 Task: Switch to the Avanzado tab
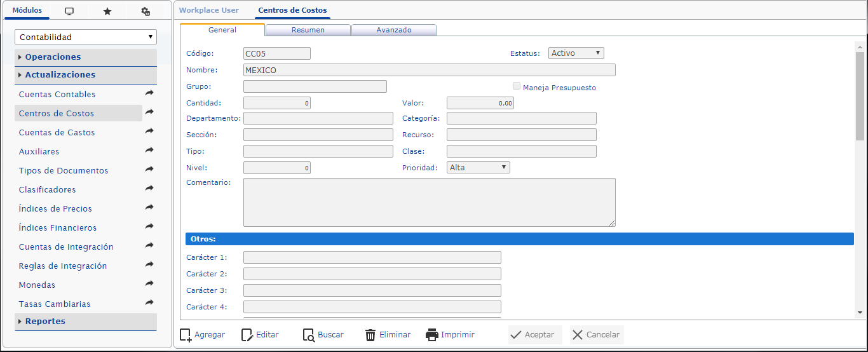pyautogui.click(x=394, y=30)
